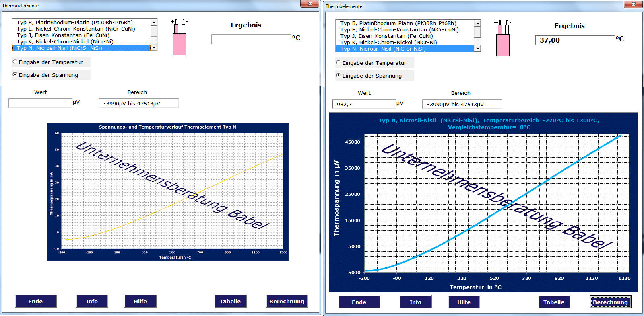Click Bereich field in right window
This screenshot has width=644, height=316.
[462, 104]
